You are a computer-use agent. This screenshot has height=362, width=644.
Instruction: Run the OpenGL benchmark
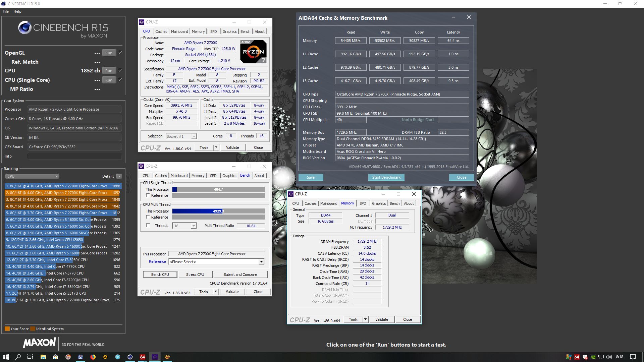pos(109,53)
